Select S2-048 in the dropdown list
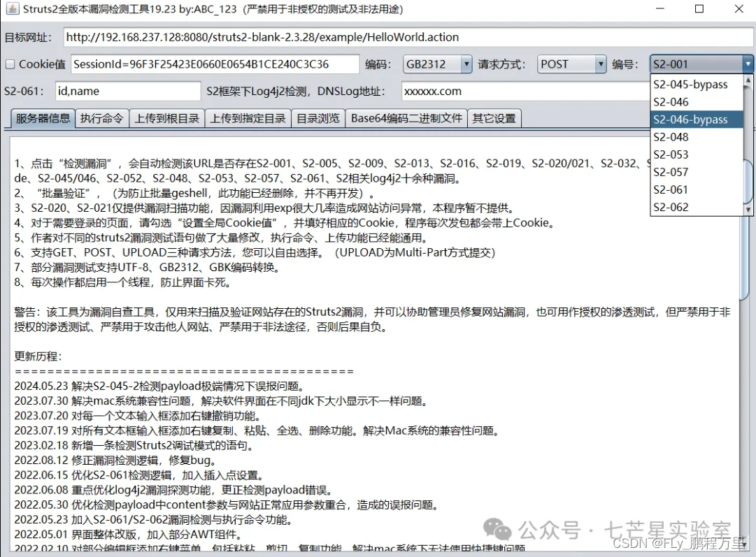756x557 pixels. [x=697, y=137]
